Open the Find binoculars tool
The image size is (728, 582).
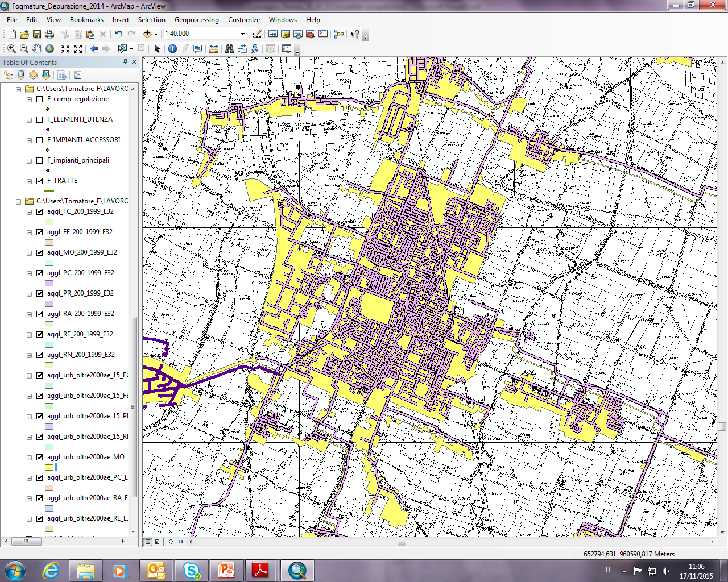[x=229, y=49]
